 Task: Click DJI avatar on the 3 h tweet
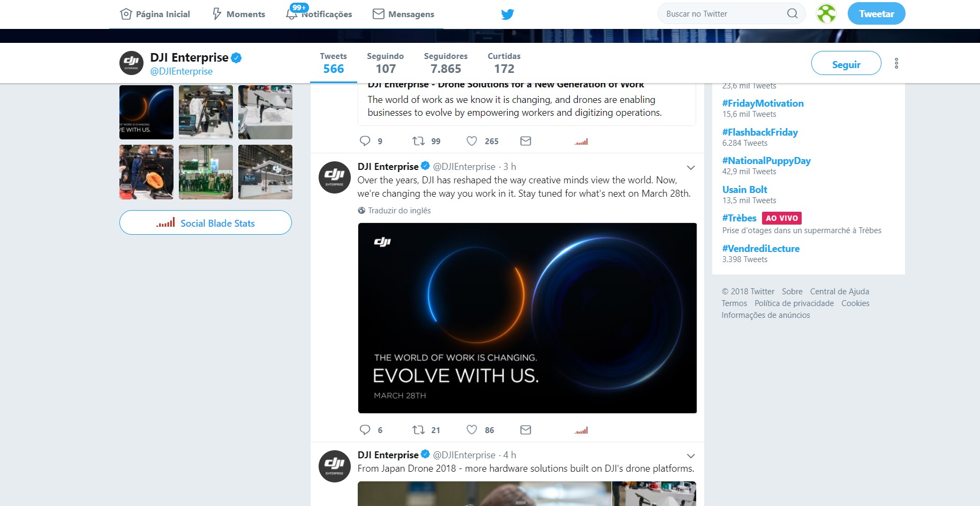tap(335, 177)
